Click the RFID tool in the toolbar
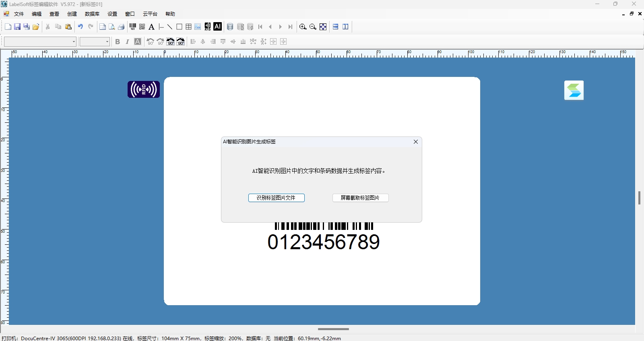The image size is (644, 341). coord(208,27)
